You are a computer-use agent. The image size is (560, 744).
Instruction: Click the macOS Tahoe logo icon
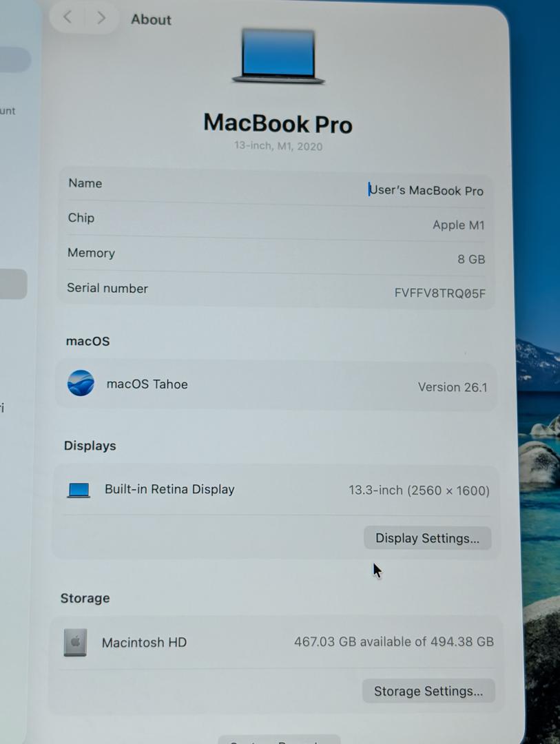[x=81, y=384]
